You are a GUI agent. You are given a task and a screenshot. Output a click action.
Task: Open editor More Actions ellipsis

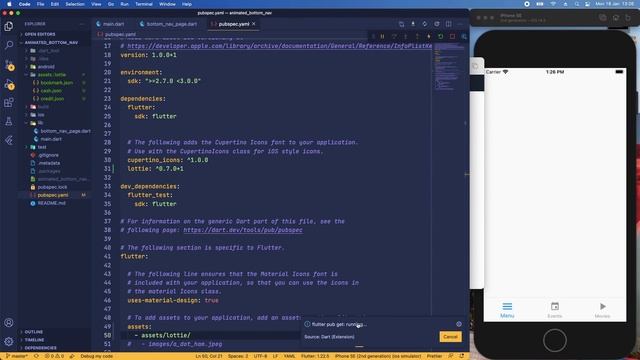point(460,24)
